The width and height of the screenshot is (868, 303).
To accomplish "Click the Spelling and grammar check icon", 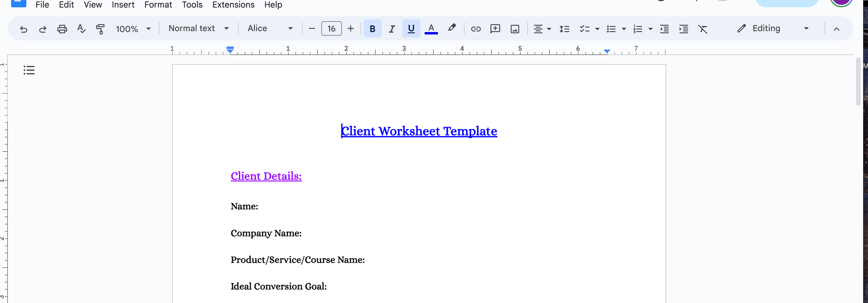I will [x=81, y=29].
